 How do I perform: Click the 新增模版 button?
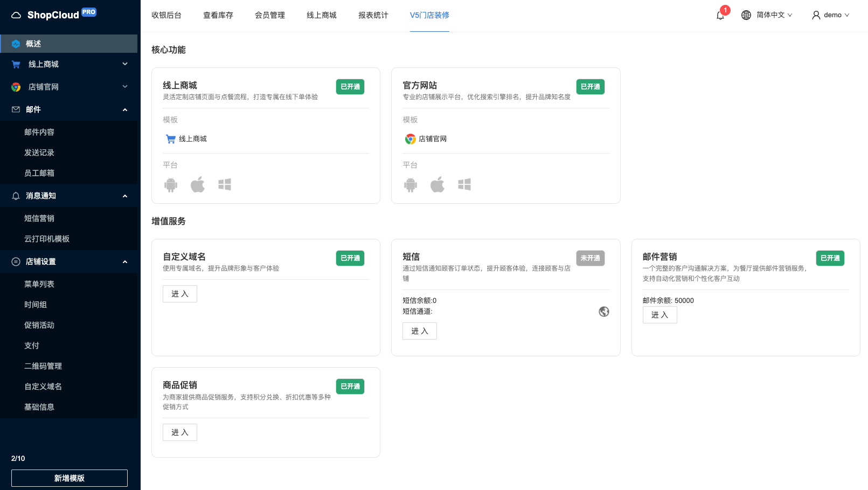click(70, 478)
